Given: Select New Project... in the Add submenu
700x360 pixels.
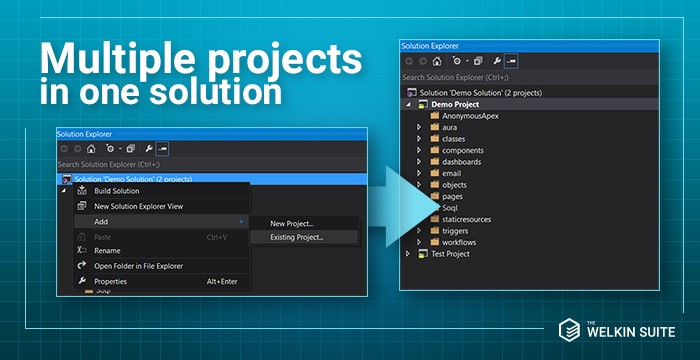Looking at the screenshot, I should 304,224.
